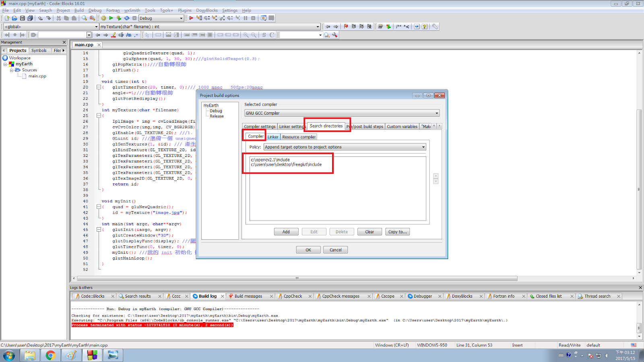This screenshot has width=644, height=362.
Task: Click the Zoom out magnifier icon
Action: [254, 35]
